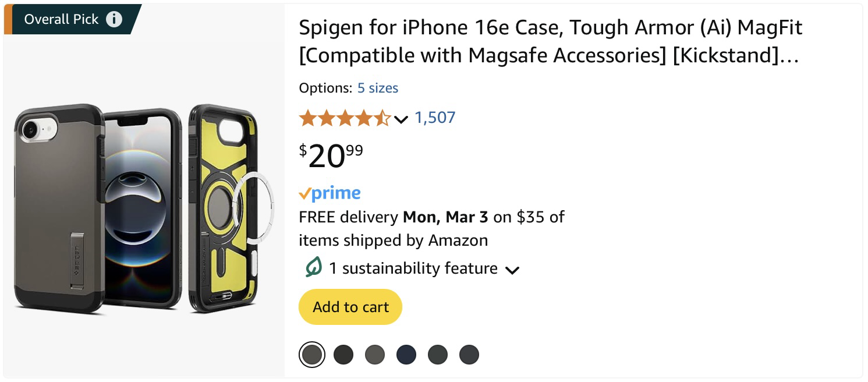Click the info icon on Overall Pick badge

tap(114, 19)
